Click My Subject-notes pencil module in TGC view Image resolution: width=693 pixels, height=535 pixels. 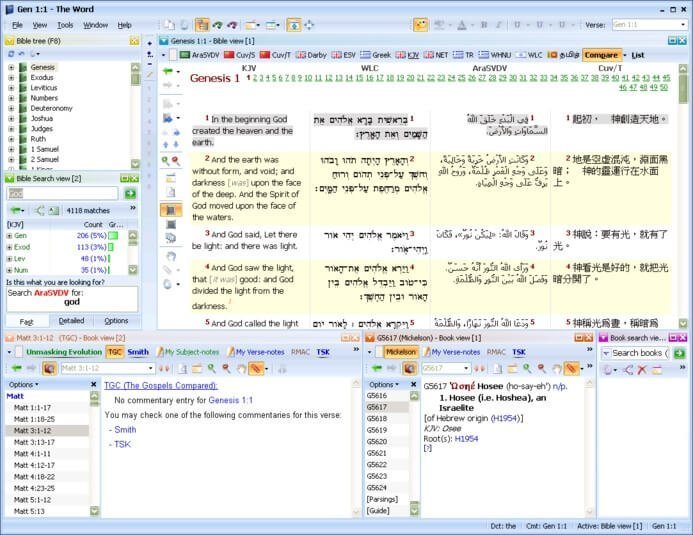point(188,352)
